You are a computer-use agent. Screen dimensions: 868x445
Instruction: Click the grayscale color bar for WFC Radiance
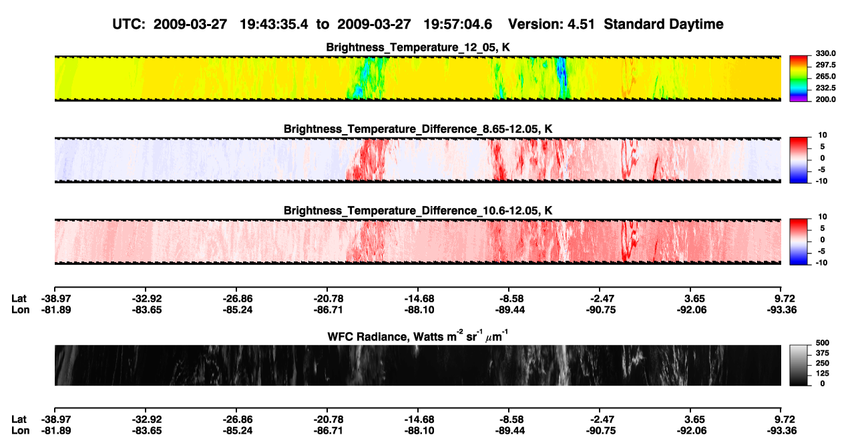pyautogui.click(x=799, y=365)
